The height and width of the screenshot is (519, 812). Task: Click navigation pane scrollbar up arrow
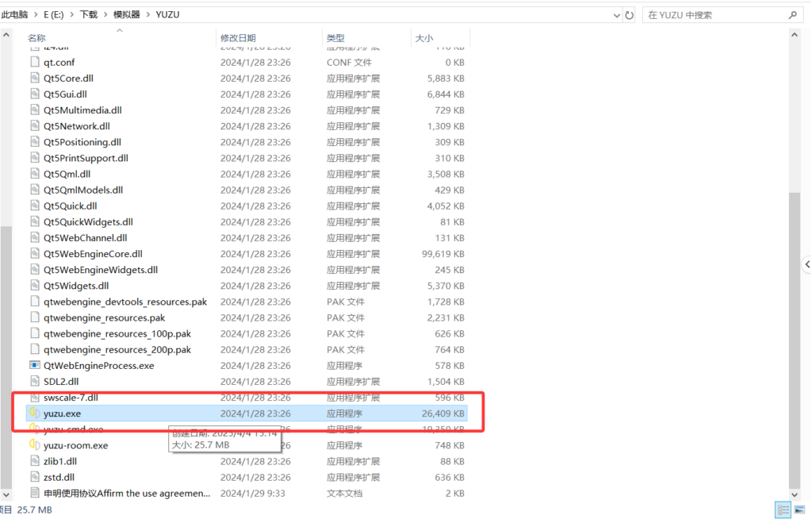tap(6, 35)
